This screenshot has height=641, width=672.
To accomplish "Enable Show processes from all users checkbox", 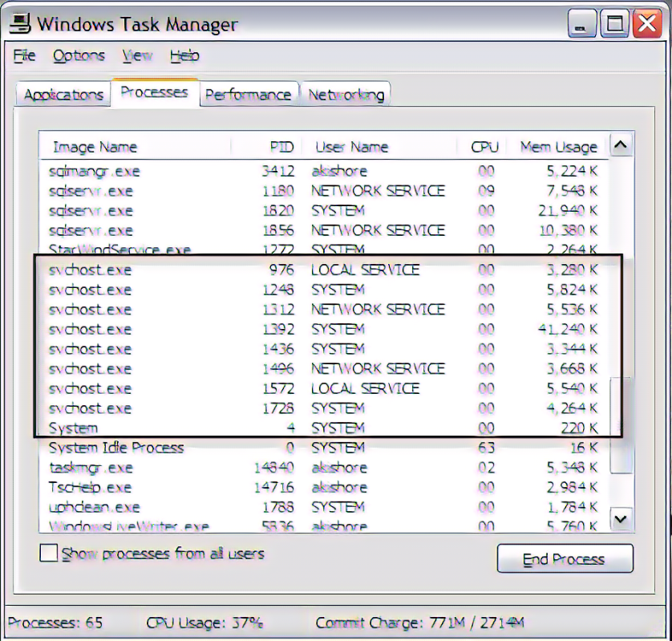I will pyautogui.click(x=48, y=553).
